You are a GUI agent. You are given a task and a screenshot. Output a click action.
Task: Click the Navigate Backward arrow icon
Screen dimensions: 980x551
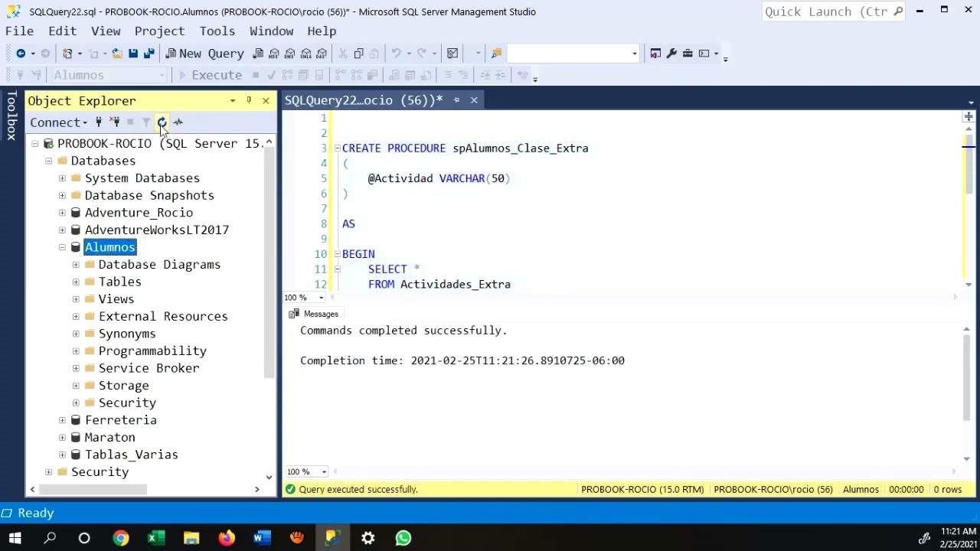pyautogui.click(x=21, y=54)
